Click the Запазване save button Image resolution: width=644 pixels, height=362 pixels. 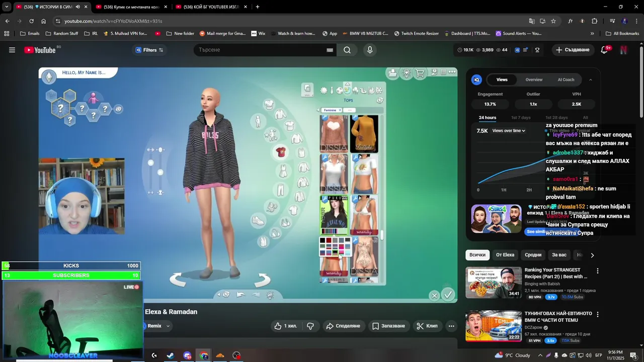coord(388,326)
